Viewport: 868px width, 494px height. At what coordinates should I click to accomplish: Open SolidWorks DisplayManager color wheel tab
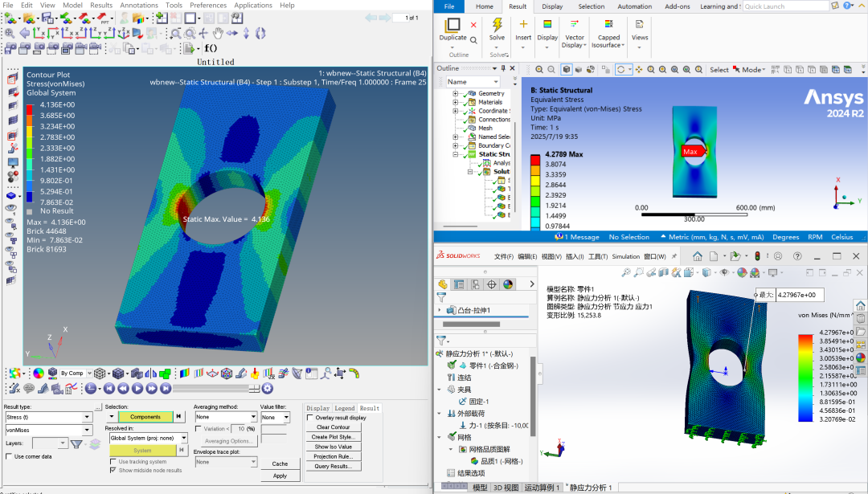pos(508,284)
